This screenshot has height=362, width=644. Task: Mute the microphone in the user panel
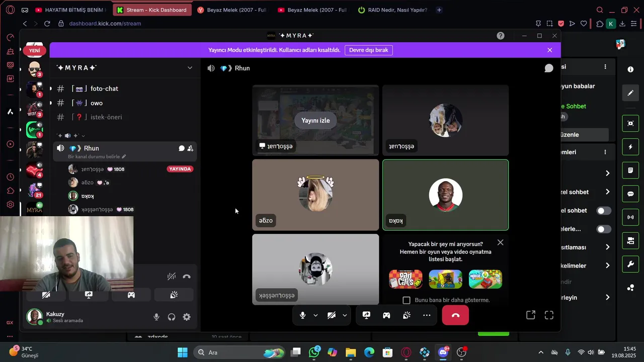[156, 317]
